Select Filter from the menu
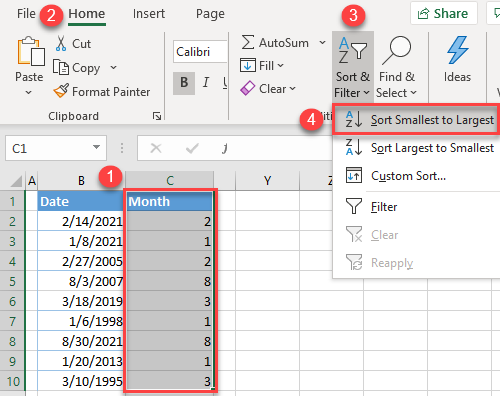500x396 pixels. point(416,207)
